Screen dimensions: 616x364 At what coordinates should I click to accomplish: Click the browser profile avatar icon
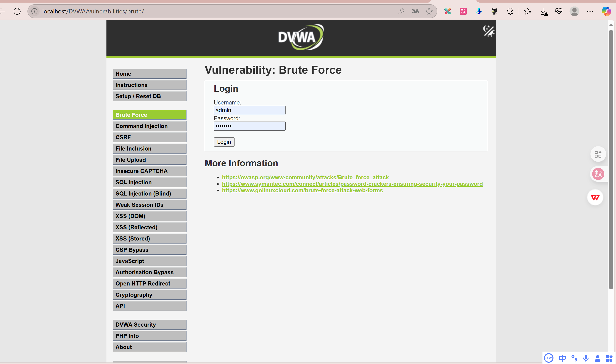pos(574,11)
